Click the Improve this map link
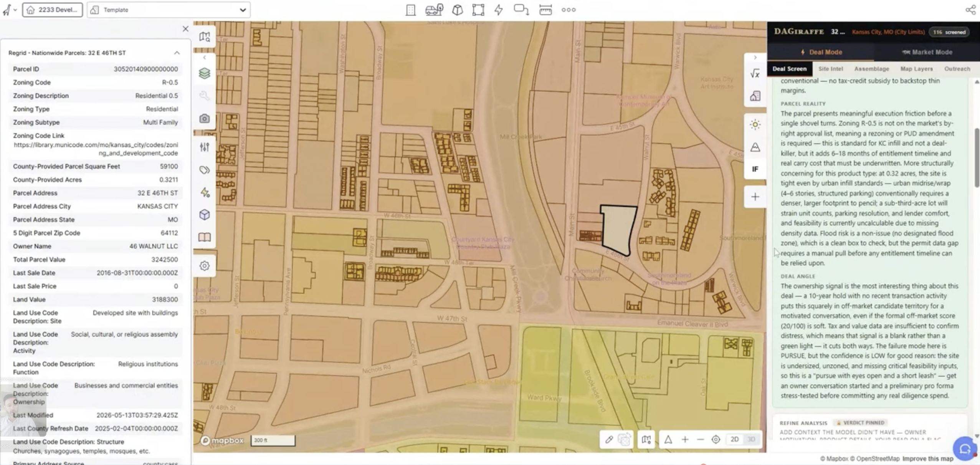 928,459
